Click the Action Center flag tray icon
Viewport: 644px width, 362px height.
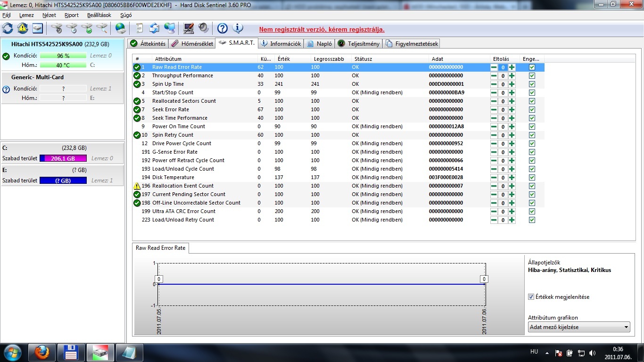(x=559, y=353)
